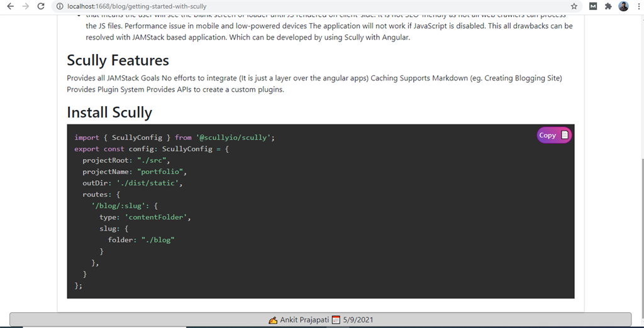Open the Extensions puzzle piece menu

click(608, 6)
